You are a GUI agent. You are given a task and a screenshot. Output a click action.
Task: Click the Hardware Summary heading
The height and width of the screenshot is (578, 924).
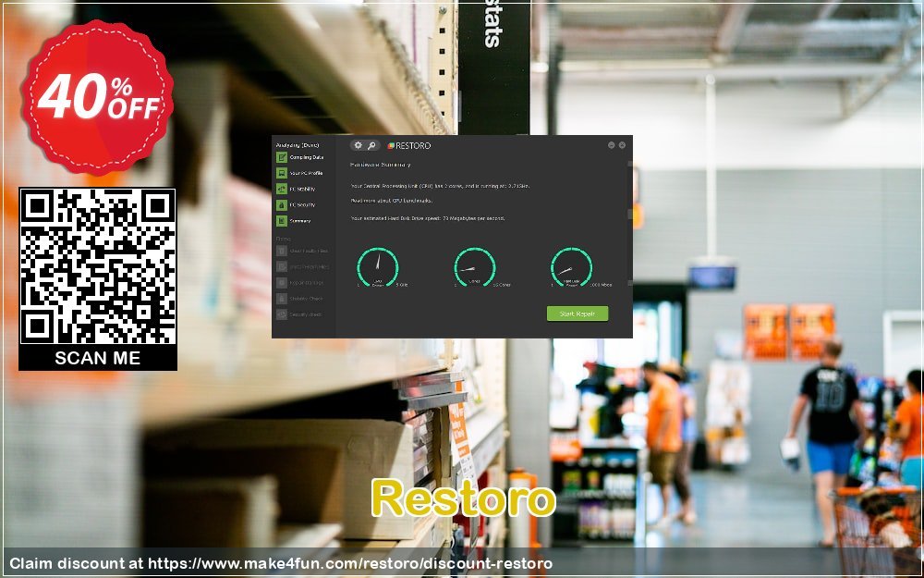(x=381, y=165)
